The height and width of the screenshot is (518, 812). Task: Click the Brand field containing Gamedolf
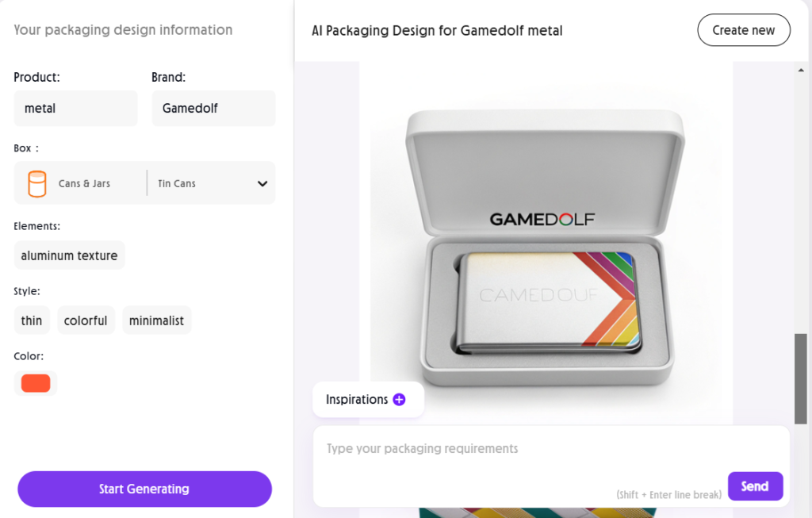click(x=213, y=108)
